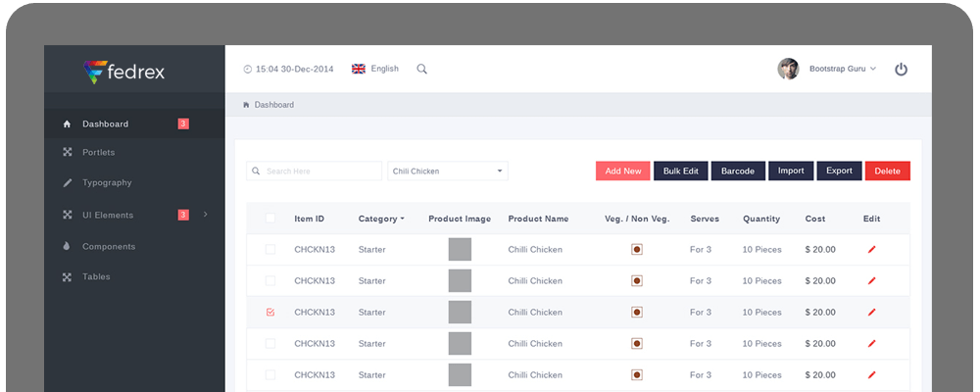Open search via top bar magnifier icon
Viewport: 980px width, 392px height.
(x=421, y=69)
